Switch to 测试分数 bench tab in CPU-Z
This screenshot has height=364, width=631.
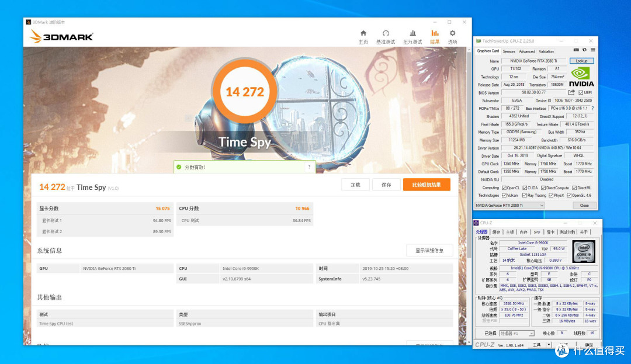click(x=567, y=232)
